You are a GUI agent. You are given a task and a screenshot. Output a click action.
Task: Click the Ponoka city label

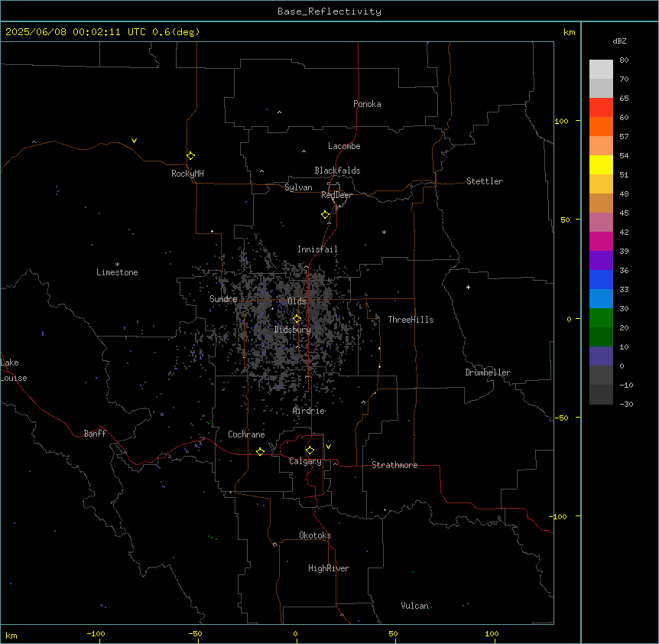click(367, 104)
